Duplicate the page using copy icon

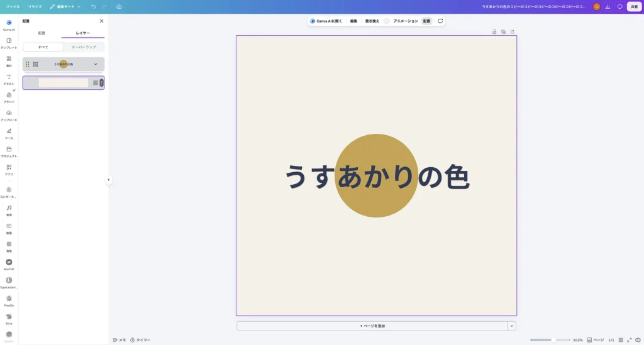[503, 31]
